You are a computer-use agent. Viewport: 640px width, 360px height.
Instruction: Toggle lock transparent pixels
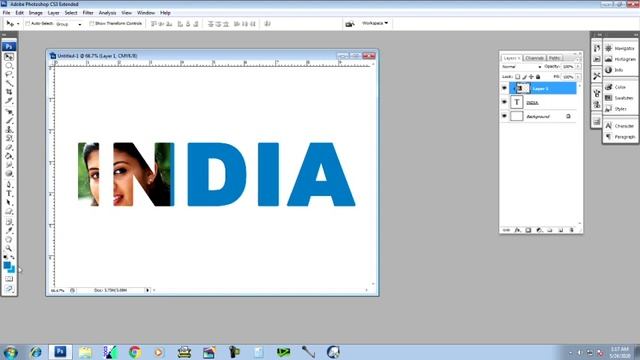(518, 77)
